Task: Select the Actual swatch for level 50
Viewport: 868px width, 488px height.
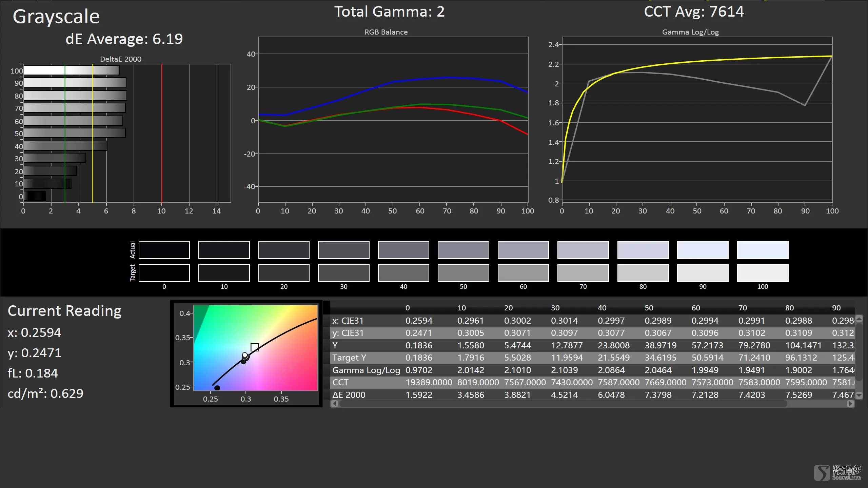Action: tap(463, 250)
